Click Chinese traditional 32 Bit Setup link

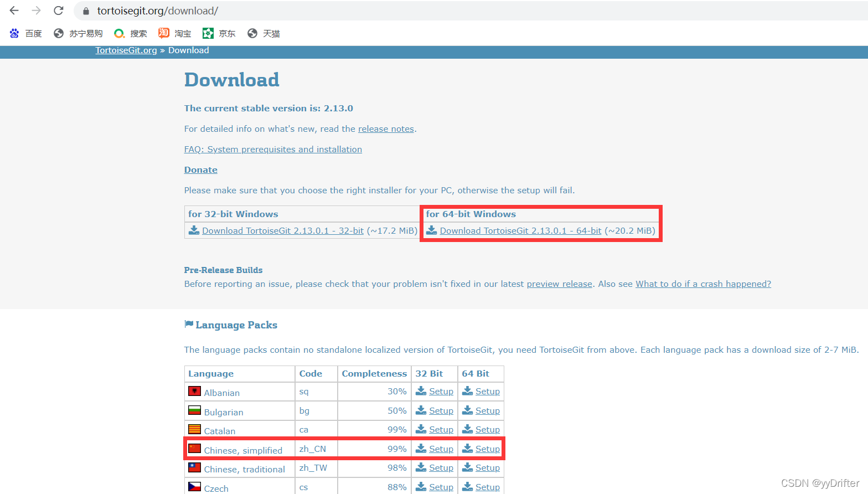(x=441, y=468)
